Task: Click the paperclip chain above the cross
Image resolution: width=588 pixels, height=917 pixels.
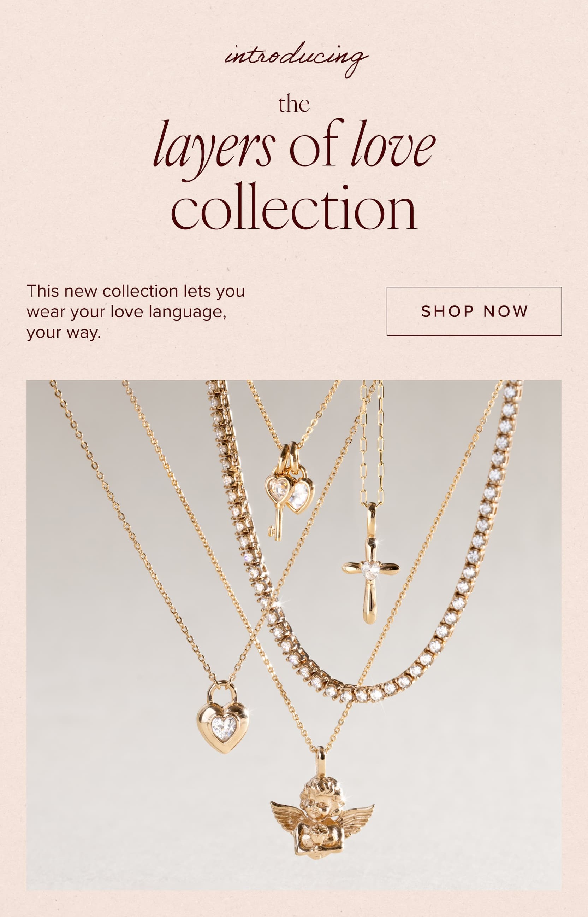Action: tap(372, 443)
